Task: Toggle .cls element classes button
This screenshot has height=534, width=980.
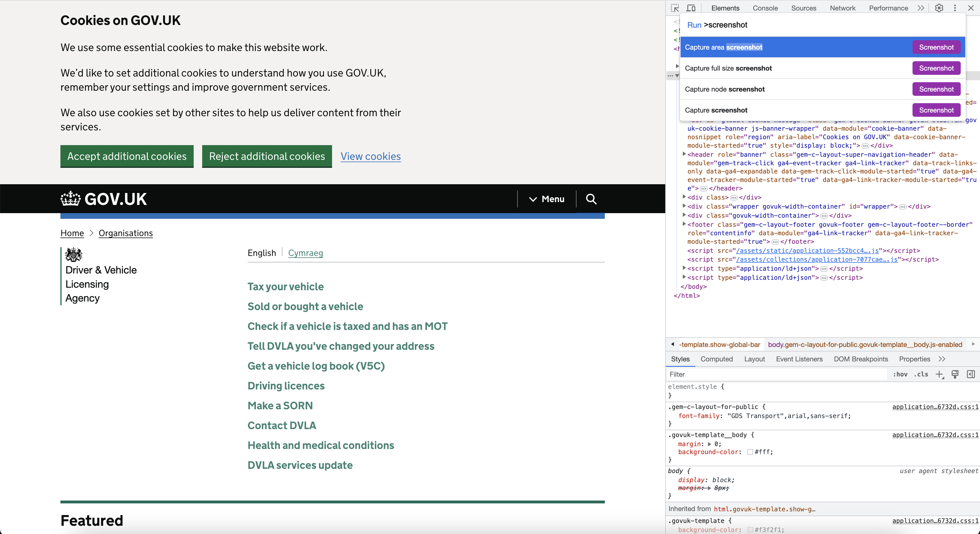Action: [921, 374]
